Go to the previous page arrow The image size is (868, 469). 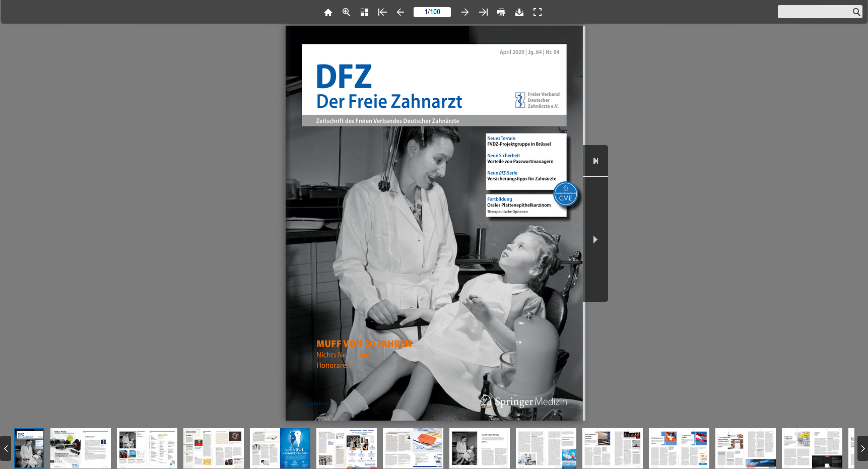[x=400, y=12]
